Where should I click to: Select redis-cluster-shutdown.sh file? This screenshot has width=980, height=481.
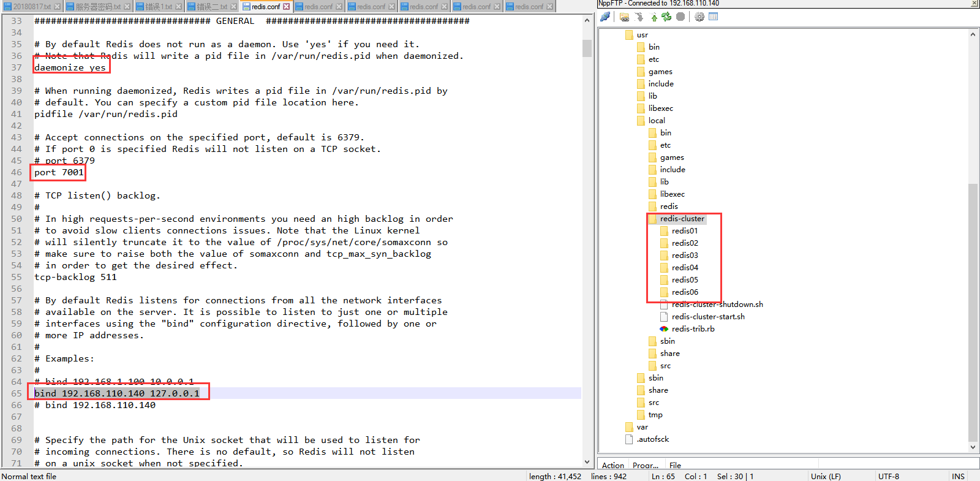pyautogui.click(x=717, y=305)
